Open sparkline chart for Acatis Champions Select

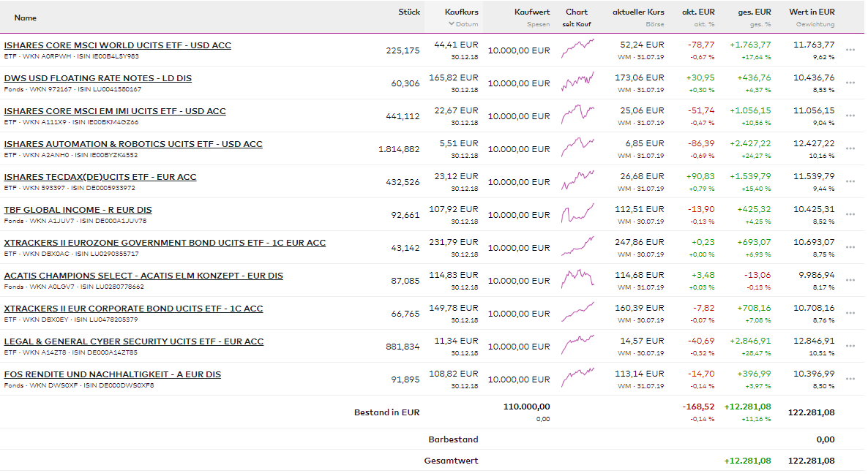click(x=577, y=279)
